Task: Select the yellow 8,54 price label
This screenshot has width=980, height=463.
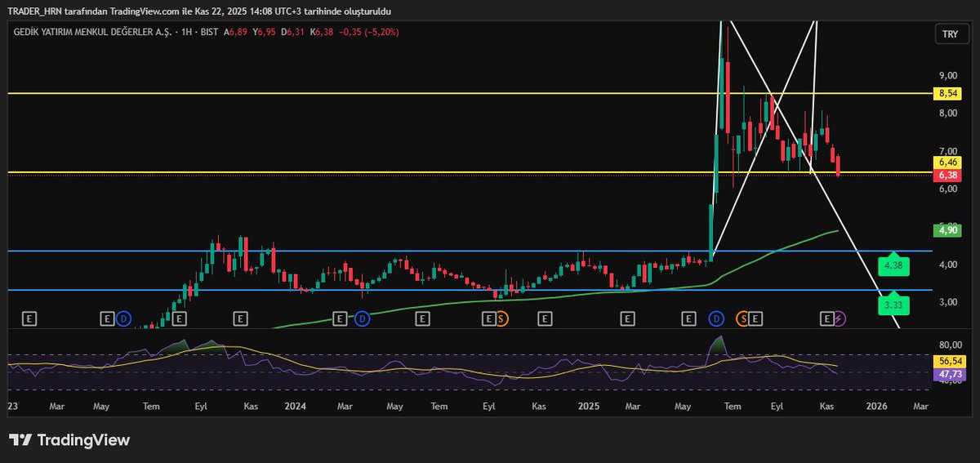Action: tap(948, 94)
